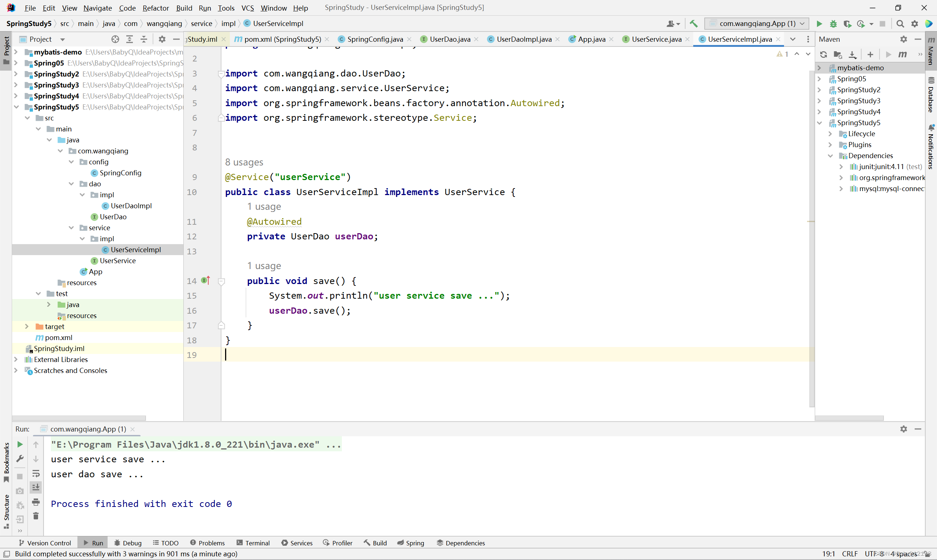The image size is (937, 560).
Task: Collapse Dependencies node in Maven panel
Action: tap(830, 156)
